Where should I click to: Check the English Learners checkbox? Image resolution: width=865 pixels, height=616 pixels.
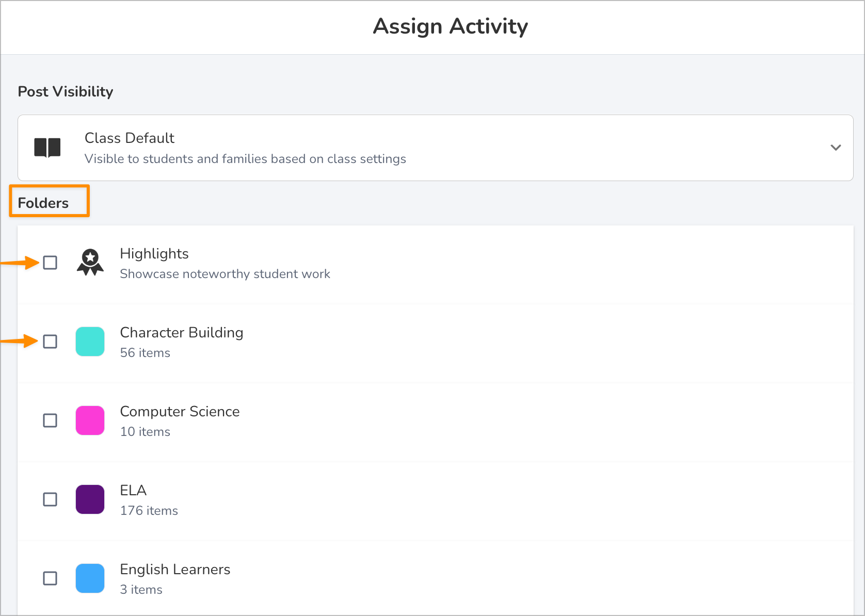(50, 578)
